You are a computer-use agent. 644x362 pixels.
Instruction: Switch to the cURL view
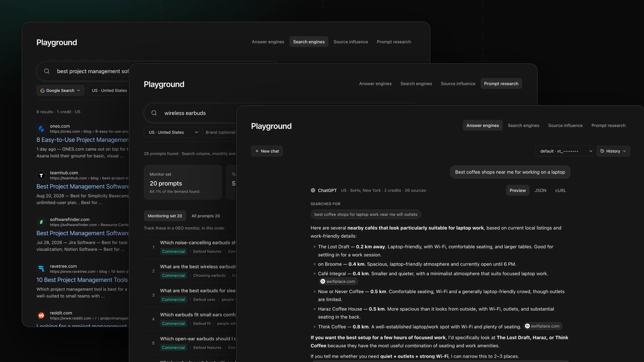(x=560, y=190)
